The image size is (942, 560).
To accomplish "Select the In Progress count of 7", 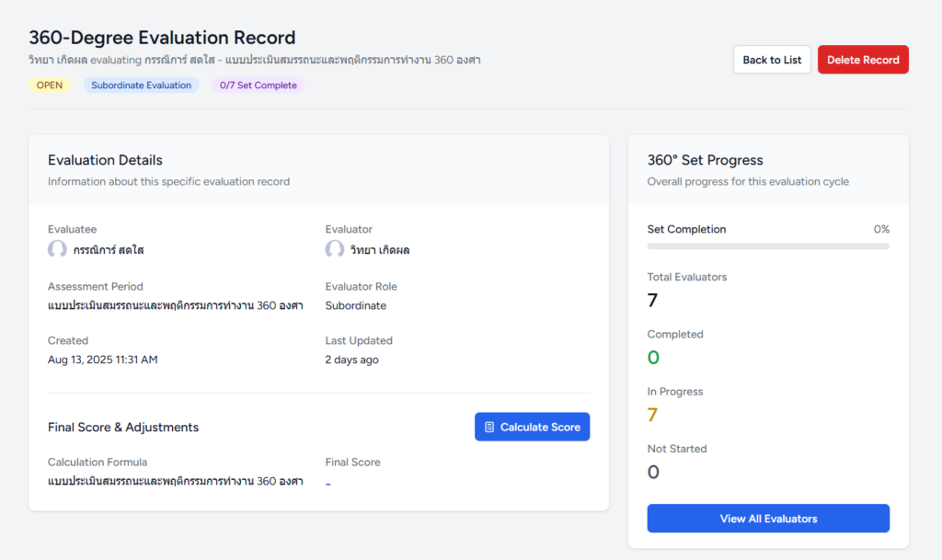I will point(652,415).
